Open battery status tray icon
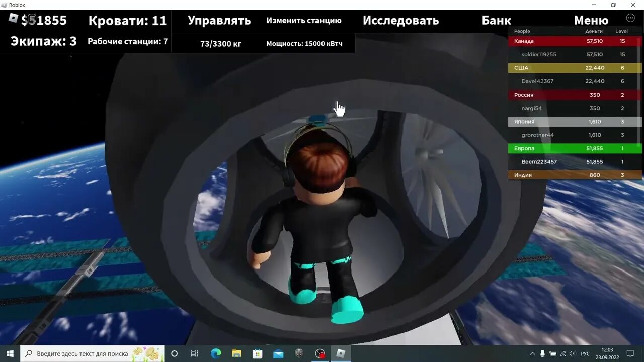644x362 pixels. click(552, 353)
